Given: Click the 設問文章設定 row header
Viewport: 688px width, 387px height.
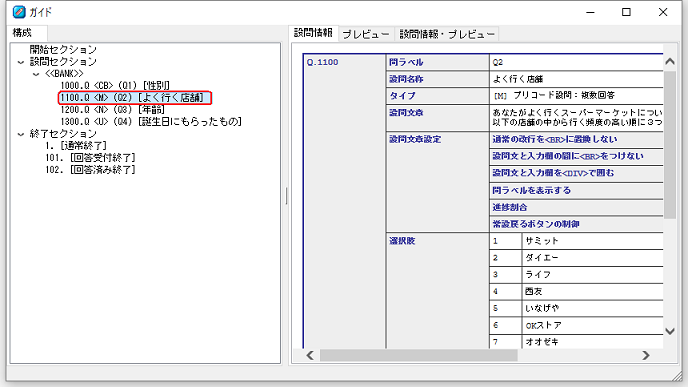Looking at the screenshot, I should pyautogui.click(x=437, y=182).
